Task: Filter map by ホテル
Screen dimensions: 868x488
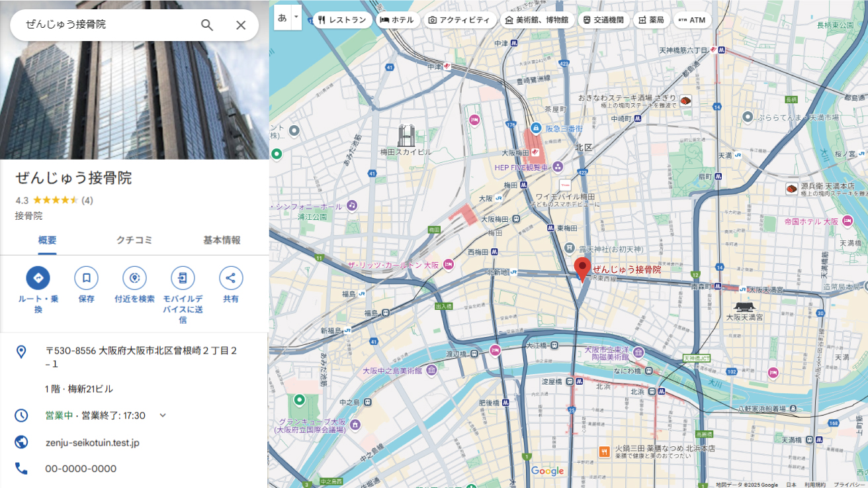Action: pyautogui.click(x=398, y=20)
